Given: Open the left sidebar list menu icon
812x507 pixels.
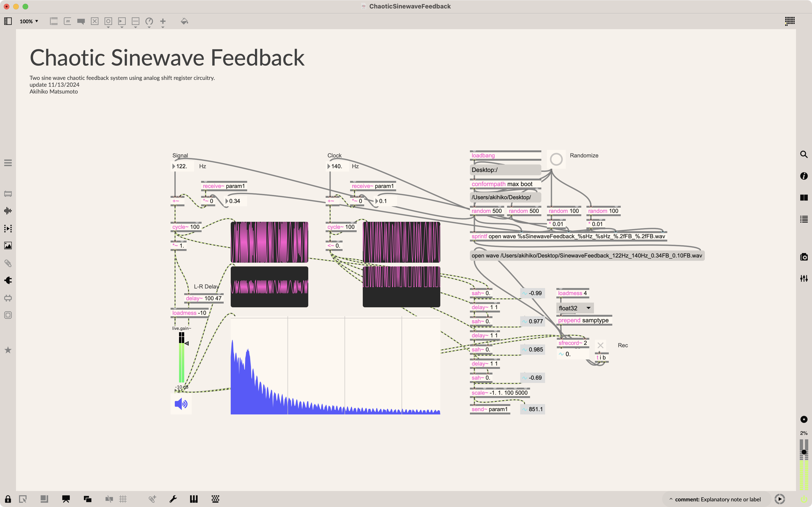Looking at the screenshot, I should [8, 163].
